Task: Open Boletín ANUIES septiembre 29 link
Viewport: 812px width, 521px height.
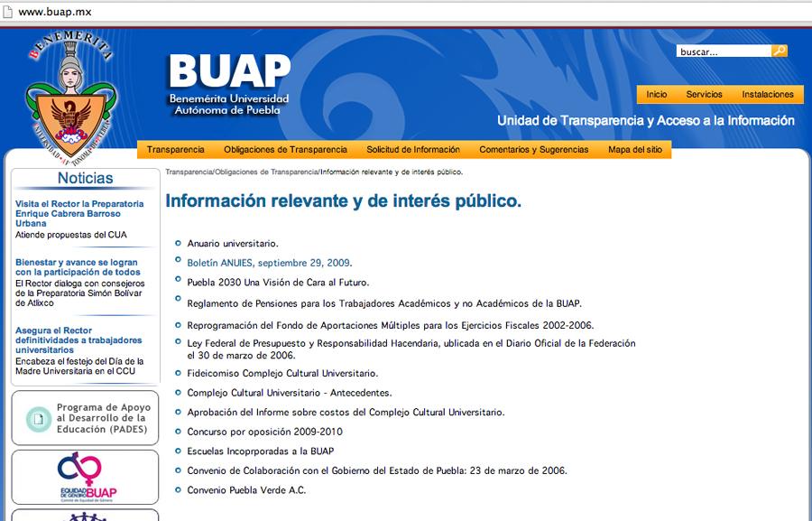Action: [269, 263]
